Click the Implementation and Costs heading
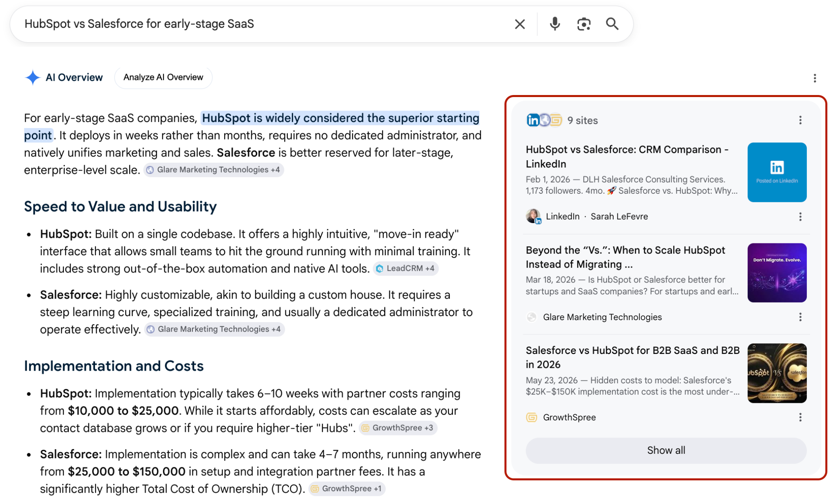Image resolution: width=835 pixels, height=504 pixels. pyautogui.click(x=114, y=366)
